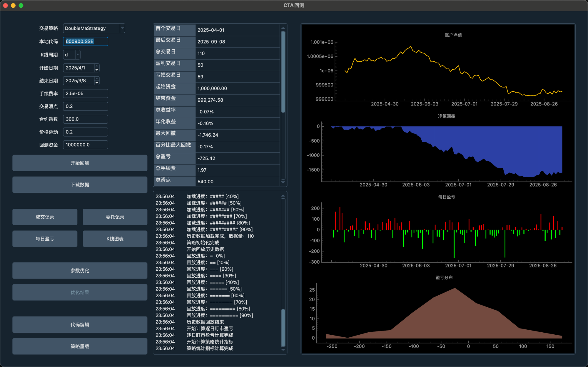Click the log panel scrollbar up arrow
The width and height of the screenshot is (588, 367).
point(283,195)
